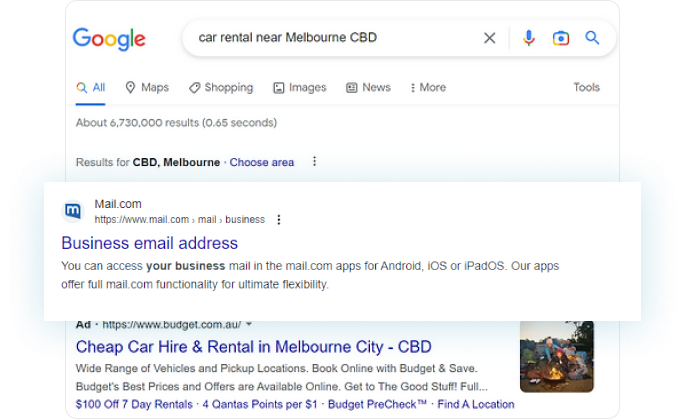685x419 pixels.
Task: Open the Tools options
Action: pyautogui.click(x=586, y=87)
